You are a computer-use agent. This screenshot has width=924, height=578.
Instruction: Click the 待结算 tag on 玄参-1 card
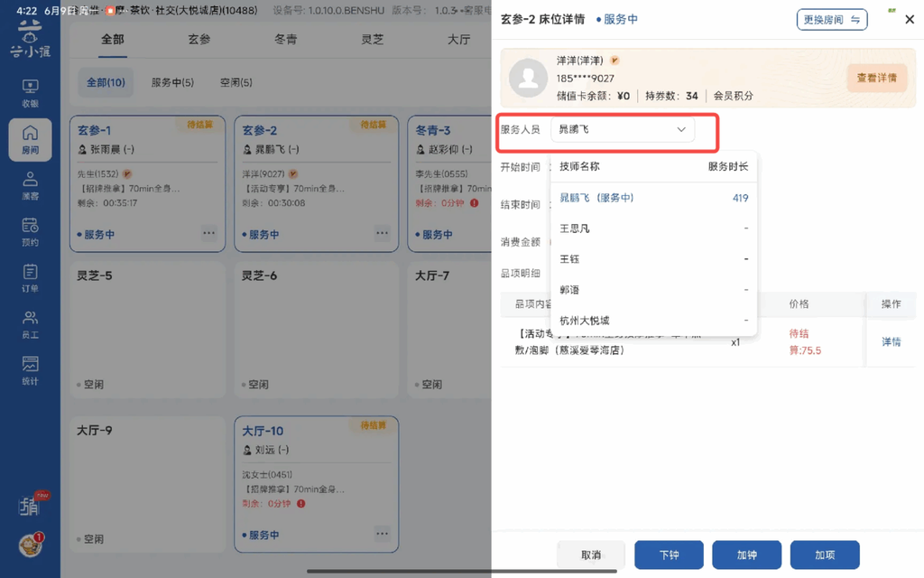click(199, 125)
